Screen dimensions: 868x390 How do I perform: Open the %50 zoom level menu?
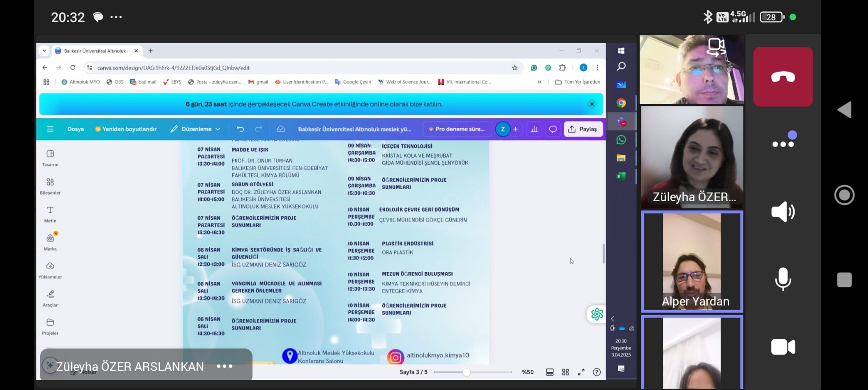tap(528, 372)
